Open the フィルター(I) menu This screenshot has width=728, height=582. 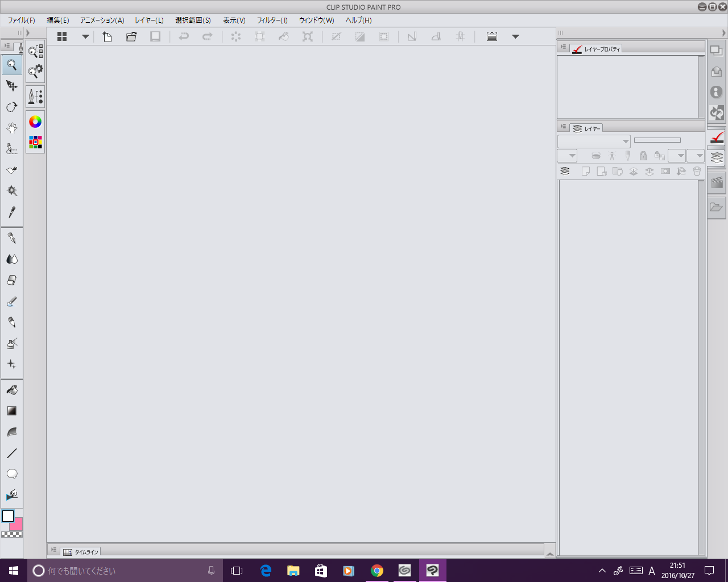[x=272, y=20]
